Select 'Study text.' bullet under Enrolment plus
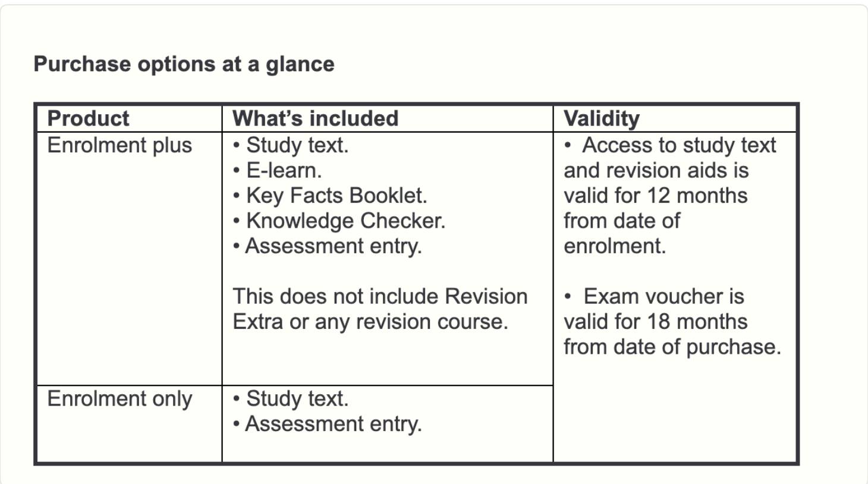This screenshot has width=868, height=484. pos(291,145)
